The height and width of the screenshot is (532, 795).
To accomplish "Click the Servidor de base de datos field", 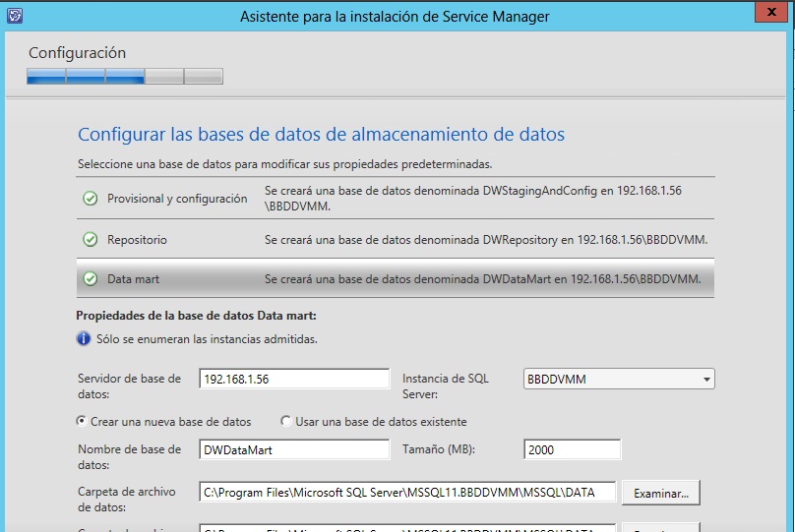I will (294, 380).
